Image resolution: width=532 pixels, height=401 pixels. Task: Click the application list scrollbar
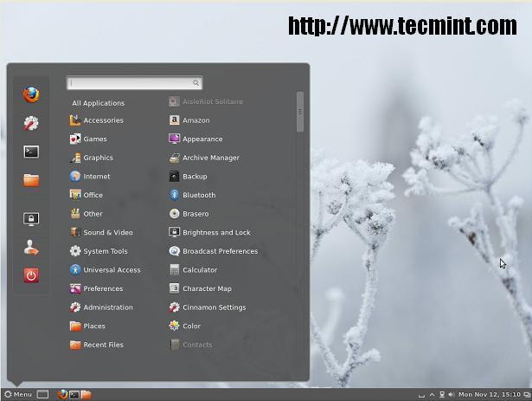point(300,113)
